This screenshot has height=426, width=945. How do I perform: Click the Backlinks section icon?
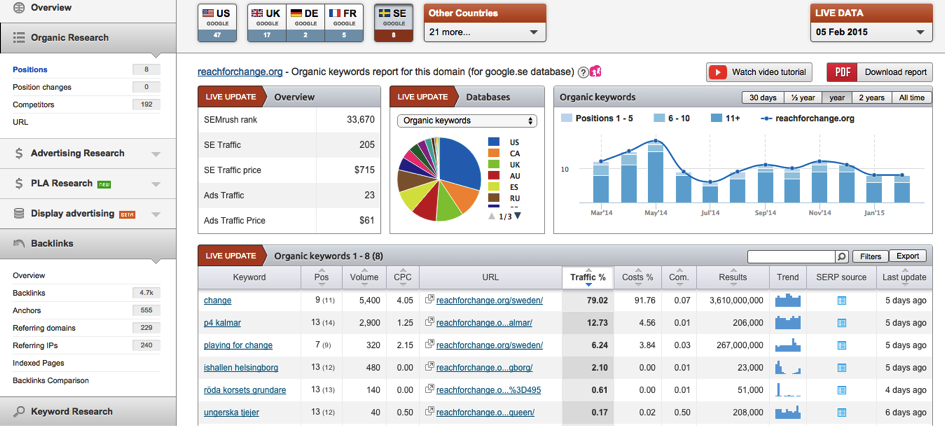point(19,243)
